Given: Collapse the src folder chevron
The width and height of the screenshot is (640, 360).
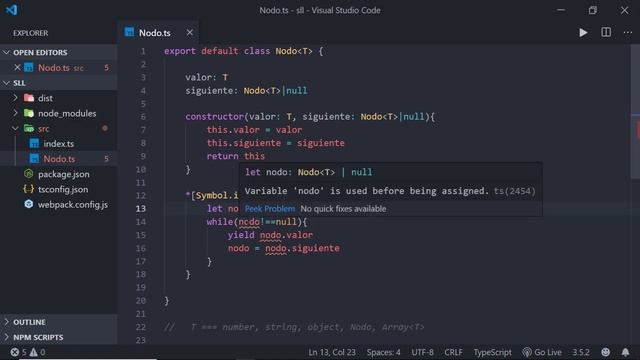Looking at the screenshot, I should click(16, 129).
